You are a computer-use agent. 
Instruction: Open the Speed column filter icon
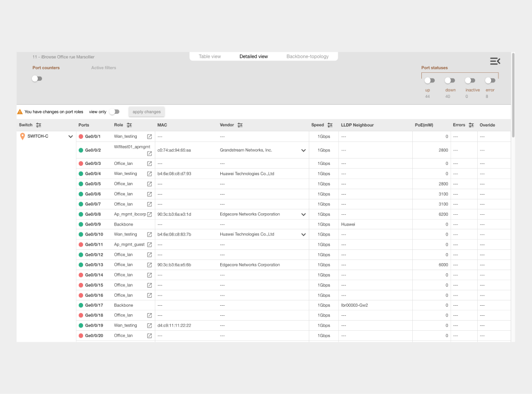point(330,125)
